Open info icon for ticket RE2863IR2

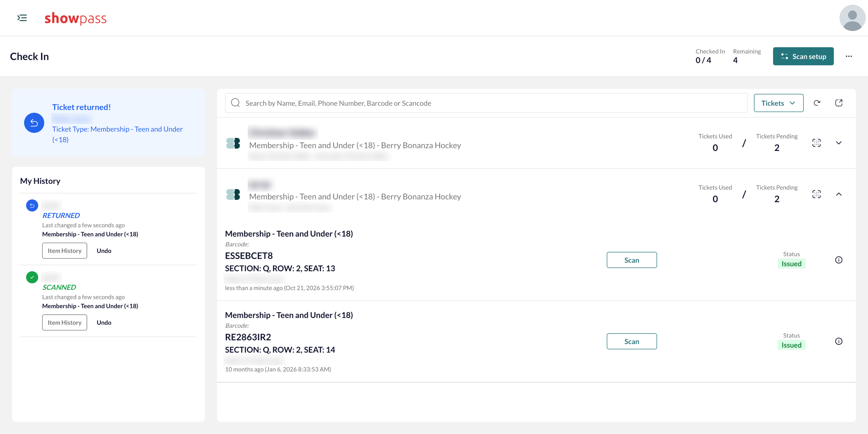coord(839,341)
